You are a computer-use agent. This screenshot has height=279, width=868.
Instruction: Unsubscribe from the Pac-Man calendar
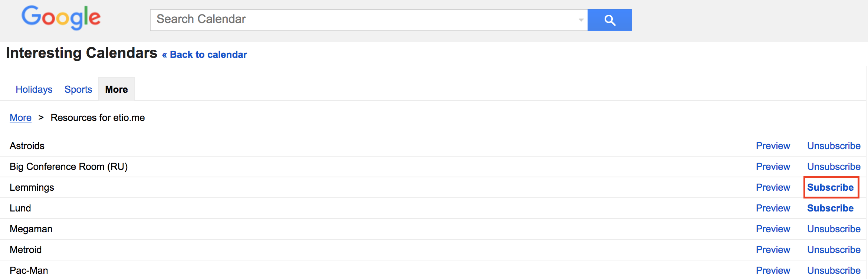tap(834, 270)
